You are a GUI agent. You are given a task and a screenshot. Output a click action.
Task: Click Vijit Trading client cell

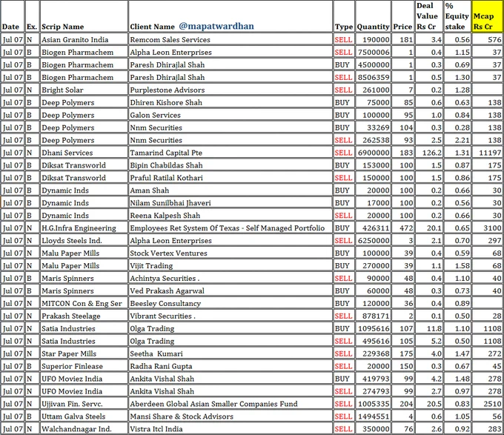pyautogui.click(x=231, y=266)
